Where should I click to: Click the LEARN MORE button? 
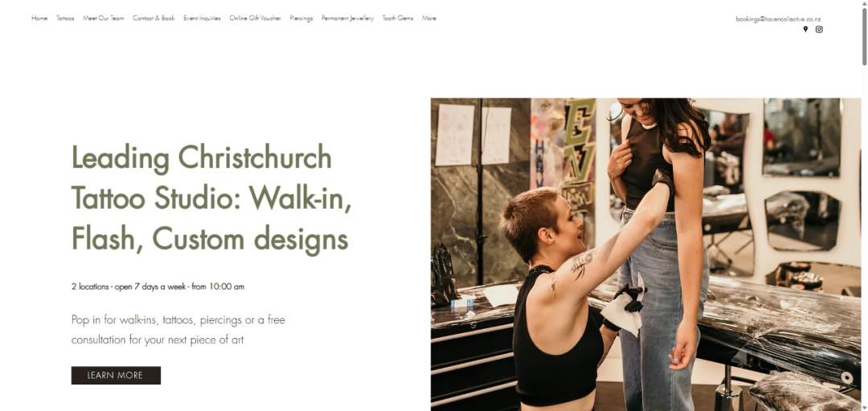click(116, 375)
